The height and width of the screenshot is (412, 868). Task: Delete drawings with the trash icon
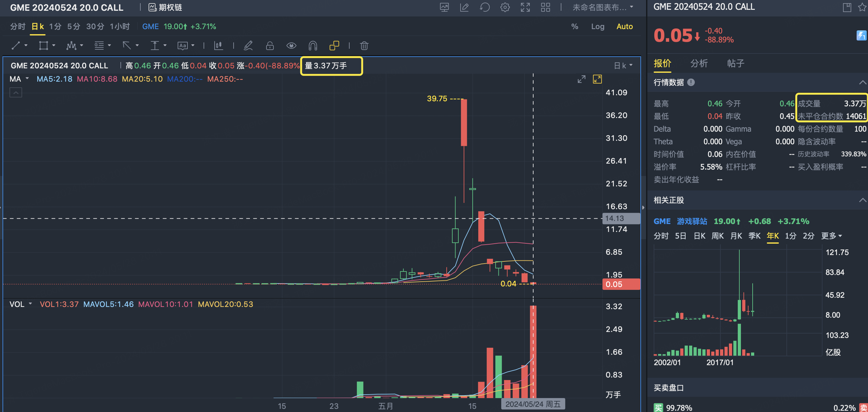[364, 46]
